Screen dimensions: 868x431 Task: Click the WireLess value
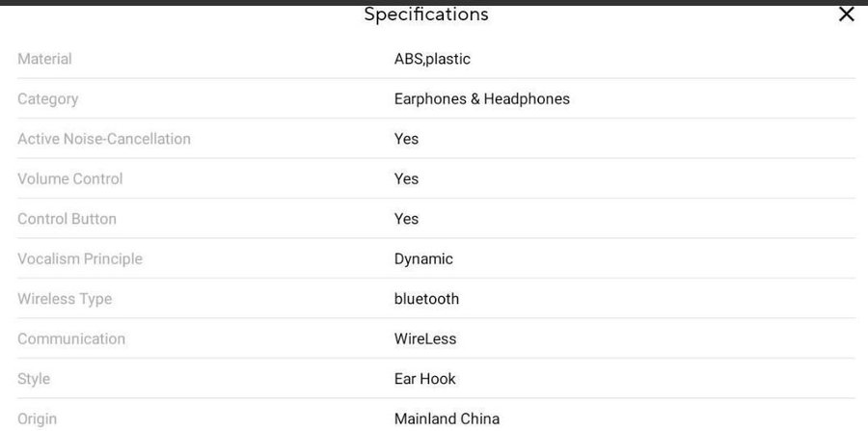pos(425,338)
